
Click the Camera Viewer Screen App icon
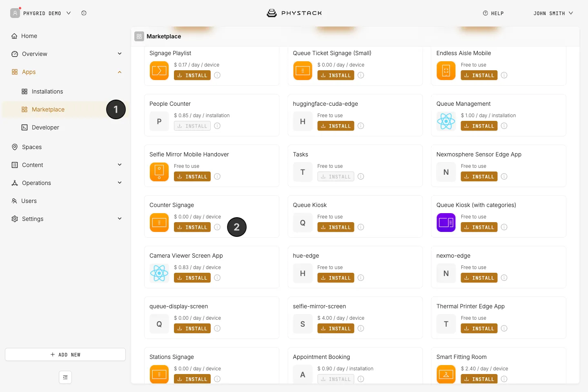[x=159, y=273]
